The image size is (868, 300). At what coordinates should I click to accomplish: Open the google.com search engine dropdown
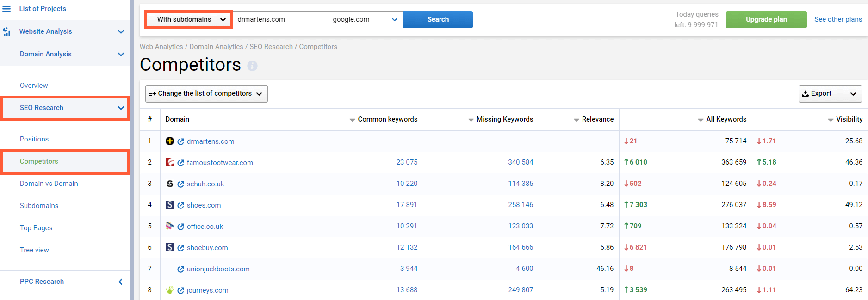pos(366,19)
